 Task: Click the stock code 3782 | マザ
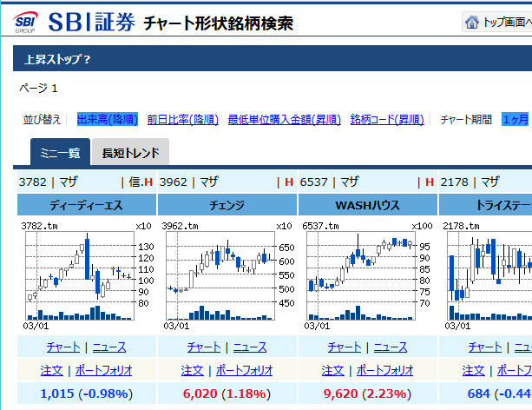point(49,182)
